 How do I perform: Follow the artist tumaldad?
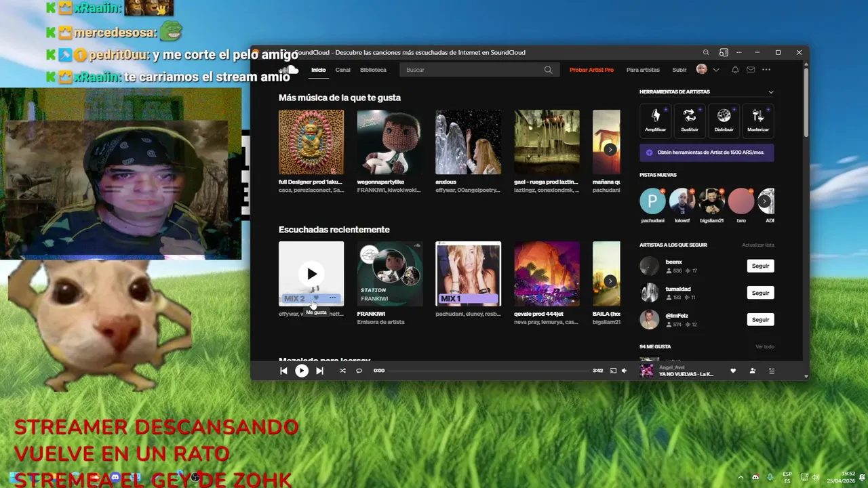click(x=760, y=293)
